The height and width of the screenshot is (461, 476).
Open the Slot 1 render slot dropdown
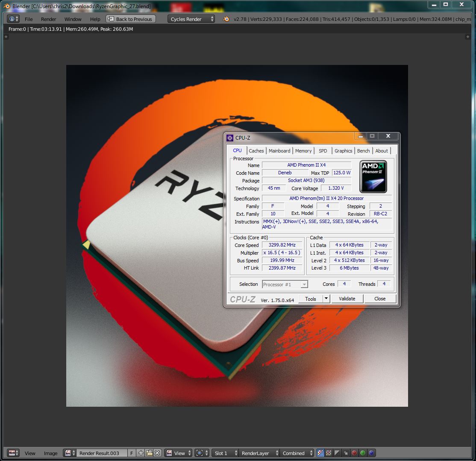225,453
